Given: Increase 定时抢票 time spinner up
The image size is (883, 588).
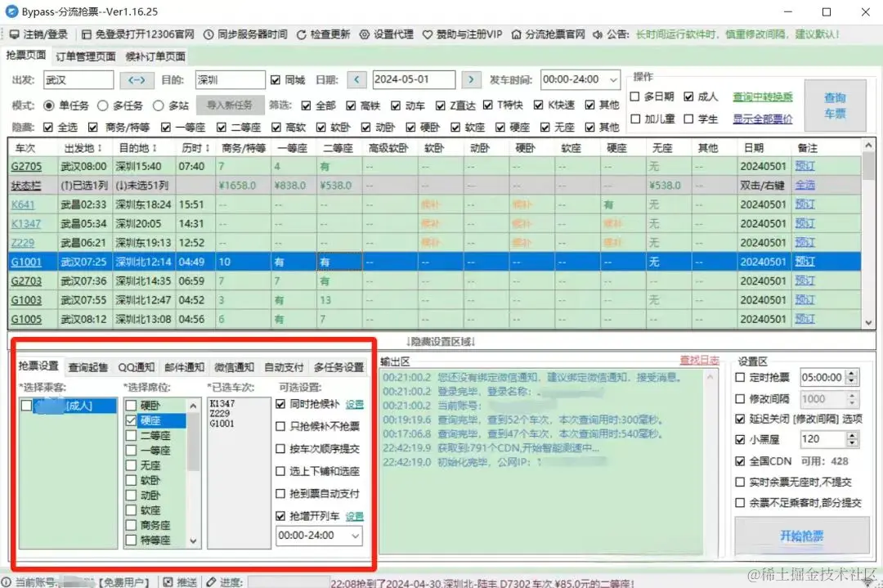Looking at the screenshot, I should [851, 374].
